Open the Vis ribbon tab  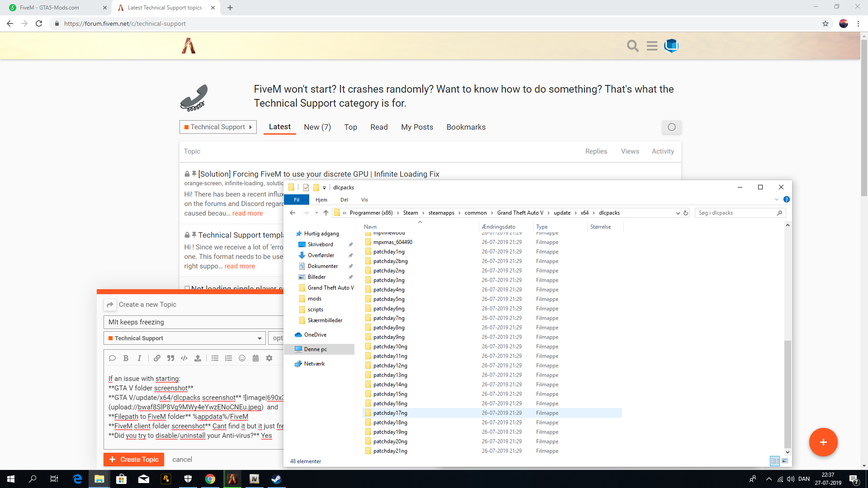point(364,200)
